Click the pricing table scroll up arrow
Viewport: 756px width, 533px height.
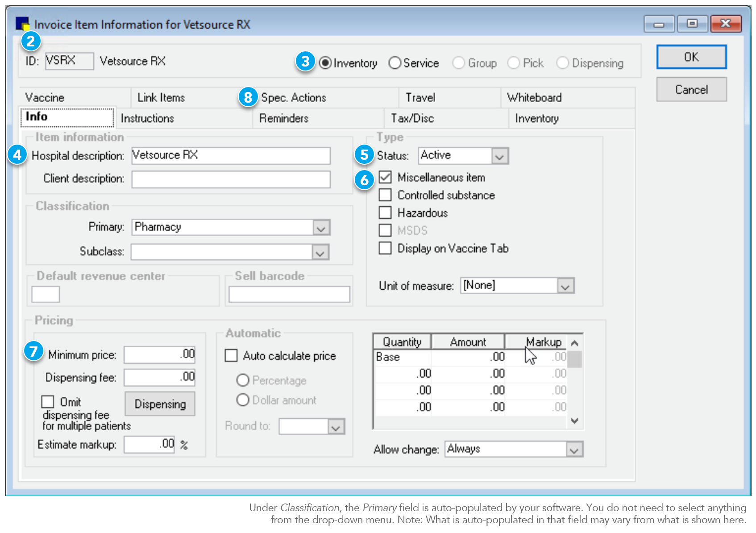575,343
